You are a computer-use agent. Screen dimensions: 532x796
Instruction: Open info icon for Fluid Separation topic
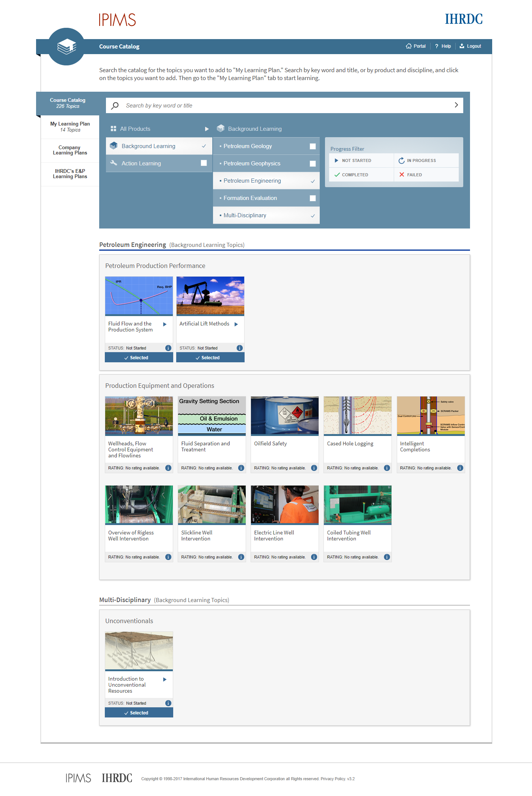[241, 468]
